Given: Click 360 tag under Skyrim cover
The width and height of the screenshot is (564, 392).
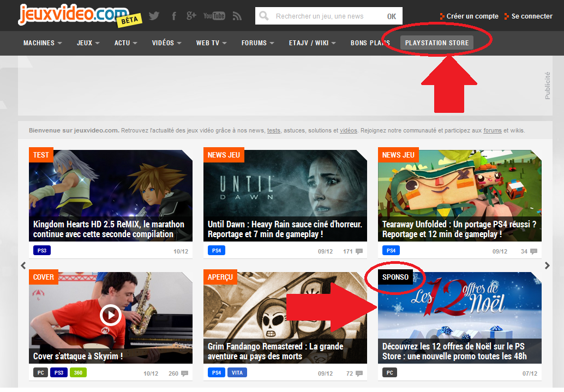Looking at the screenshot, I should click(x=78, y=372).
